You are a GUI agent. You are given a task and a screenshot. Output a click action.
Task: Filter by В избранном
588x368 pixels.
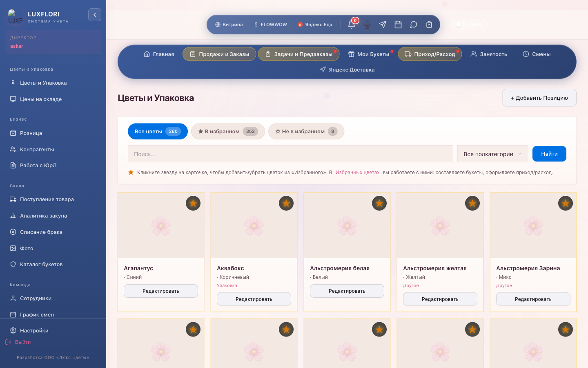tap(228, 131)
